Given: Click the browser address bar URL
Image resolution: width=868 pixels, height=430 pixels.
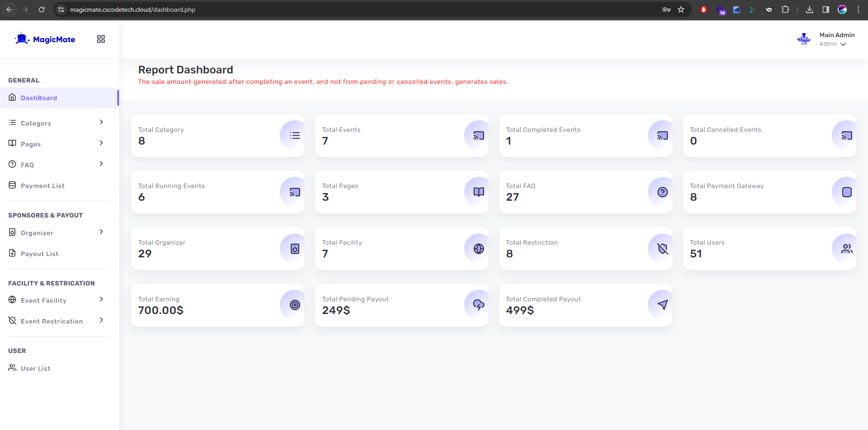Looking at the screenshot, I should coord(133,10).
